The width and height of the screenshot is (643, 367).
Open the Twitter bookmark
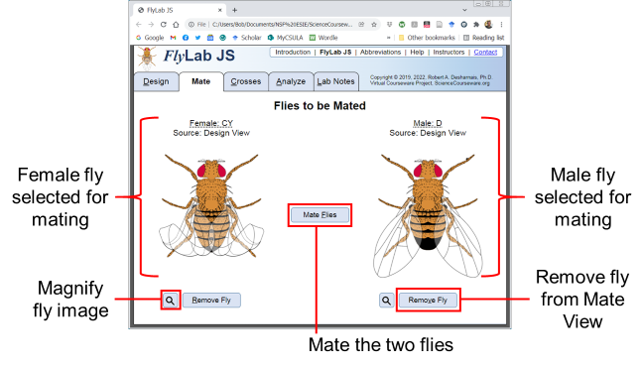[x=198, y=37]
